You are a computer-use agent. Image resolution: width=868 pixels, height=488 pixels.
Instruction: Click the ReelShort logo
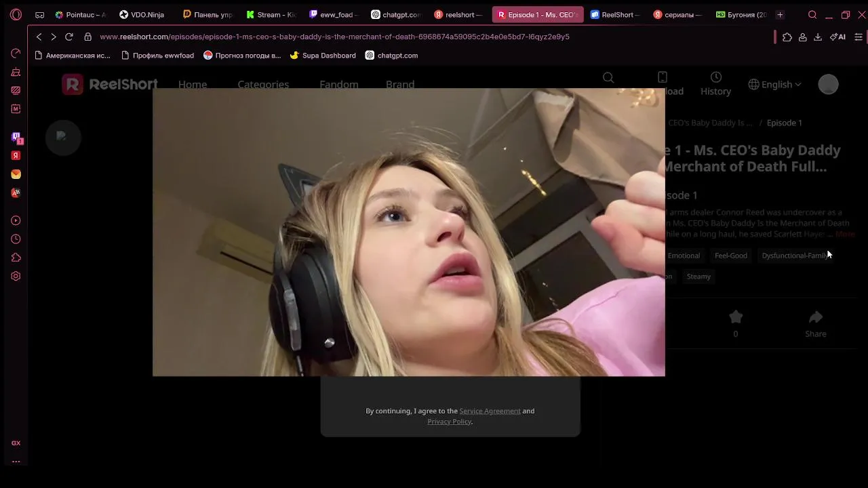(x=110, y=84)
